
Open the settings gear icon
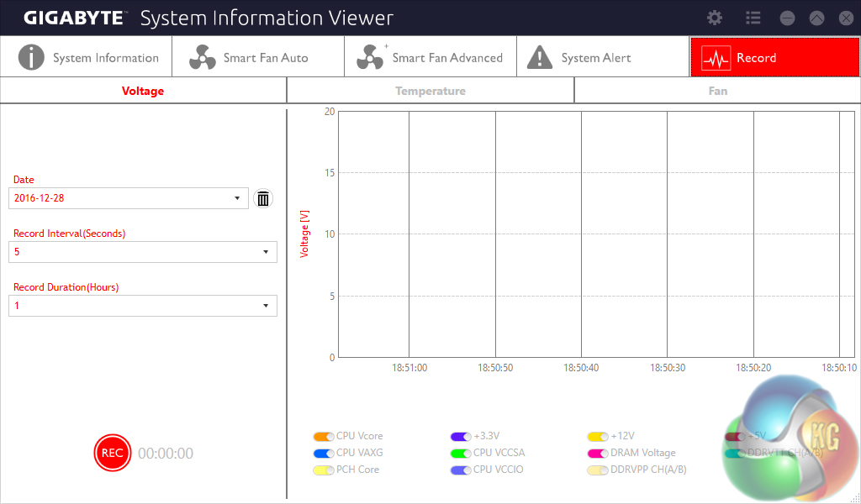pyautogui.click(x=715, y=18)
